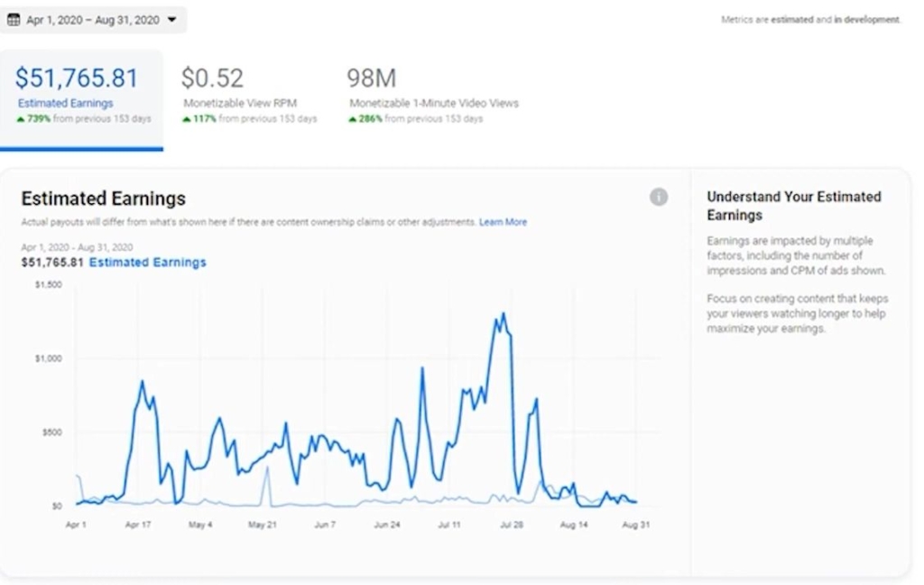Click the Jul 11 x-axis date label
924x585 pixels.
(x=449, y=525)
